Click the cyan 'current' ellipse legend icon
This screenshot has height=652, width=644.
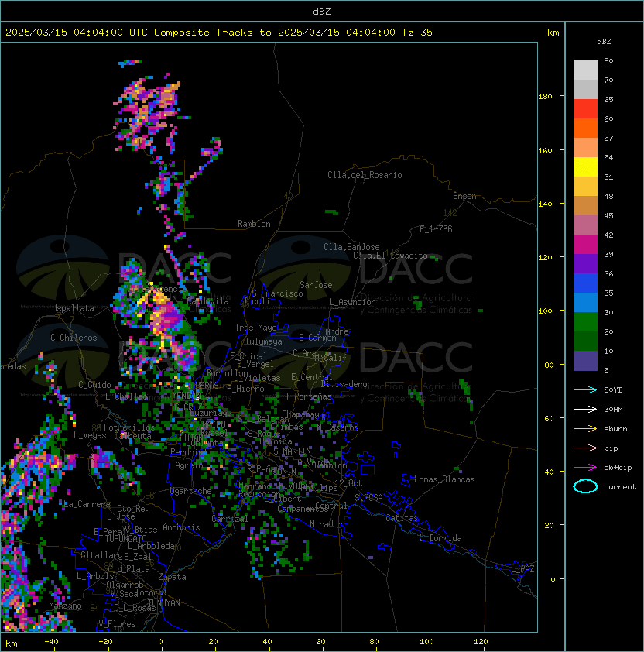pyautogui.click(x=585, y=486)
